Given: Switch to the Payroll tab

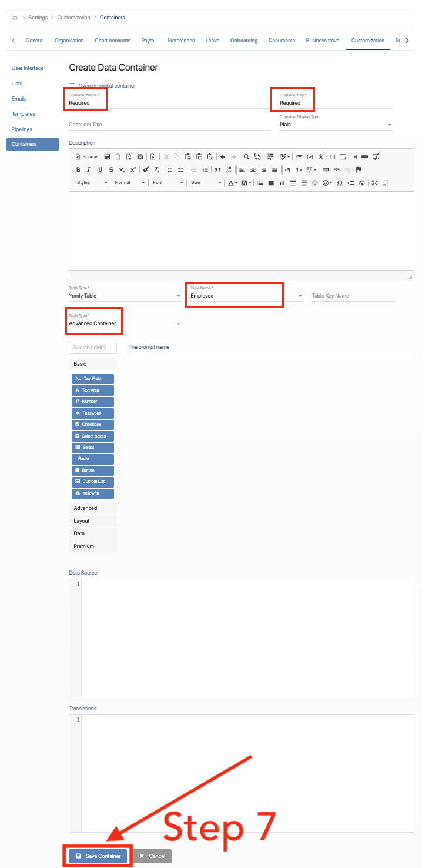Looking at the screenshot, I should [149, 41].
